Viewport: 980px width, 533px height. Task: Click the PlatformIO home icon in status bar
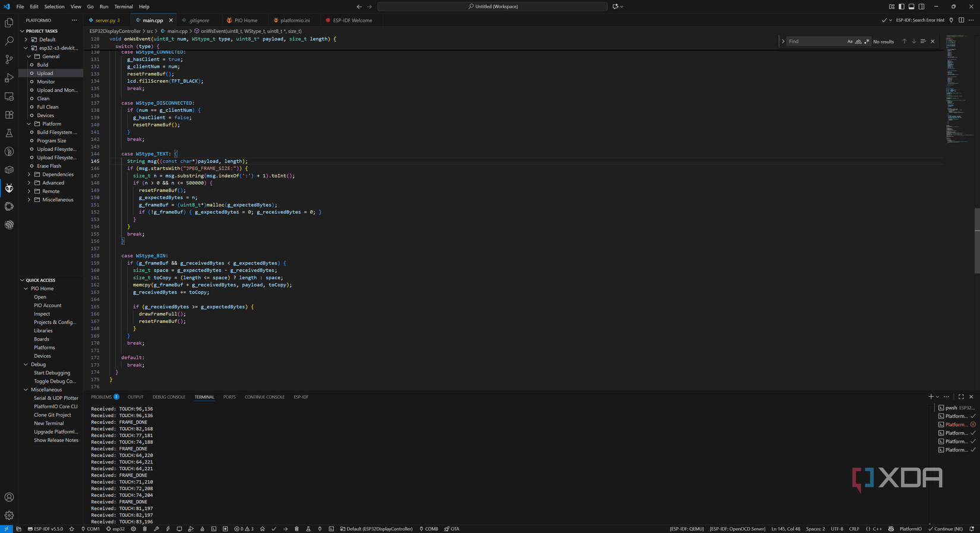[262, 529]
